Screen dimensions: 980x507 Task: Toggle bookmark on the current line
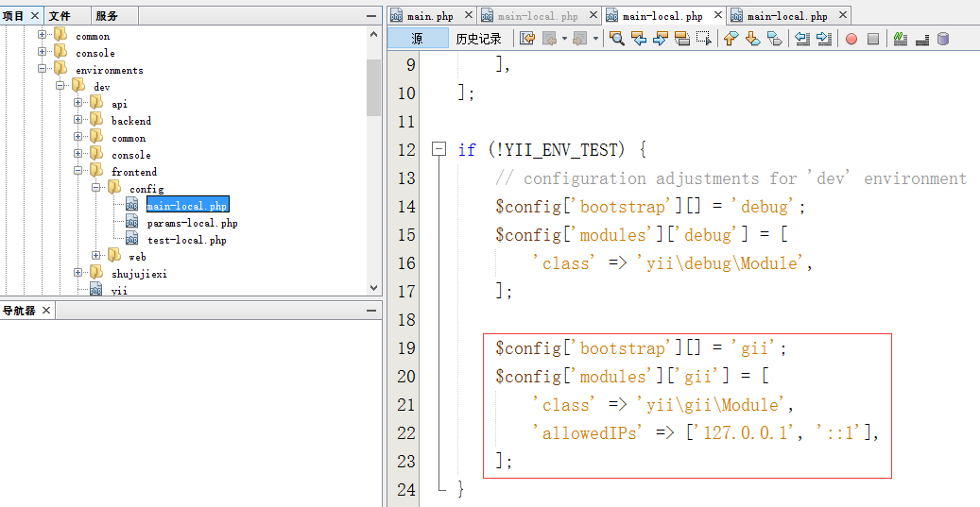coord(774,39)
